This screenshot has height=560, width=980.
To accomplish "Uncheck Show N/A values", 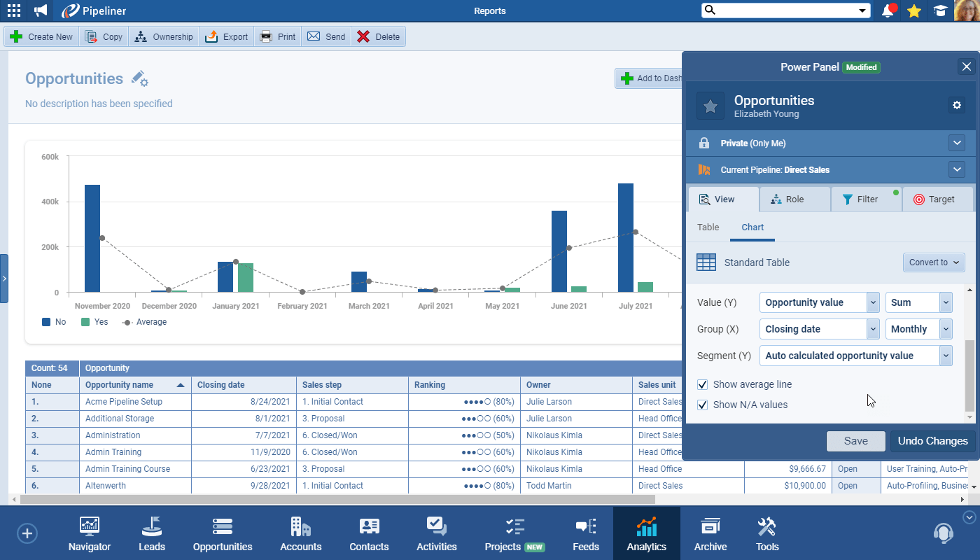I will 702,405.
